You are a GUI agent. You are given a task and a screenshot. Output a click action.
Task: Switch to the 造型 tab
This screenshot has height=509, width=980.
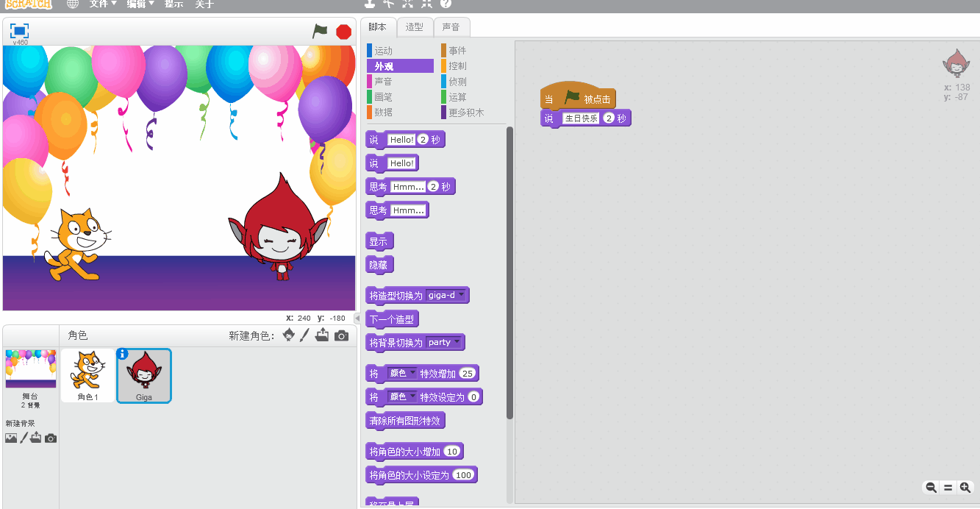415,27
